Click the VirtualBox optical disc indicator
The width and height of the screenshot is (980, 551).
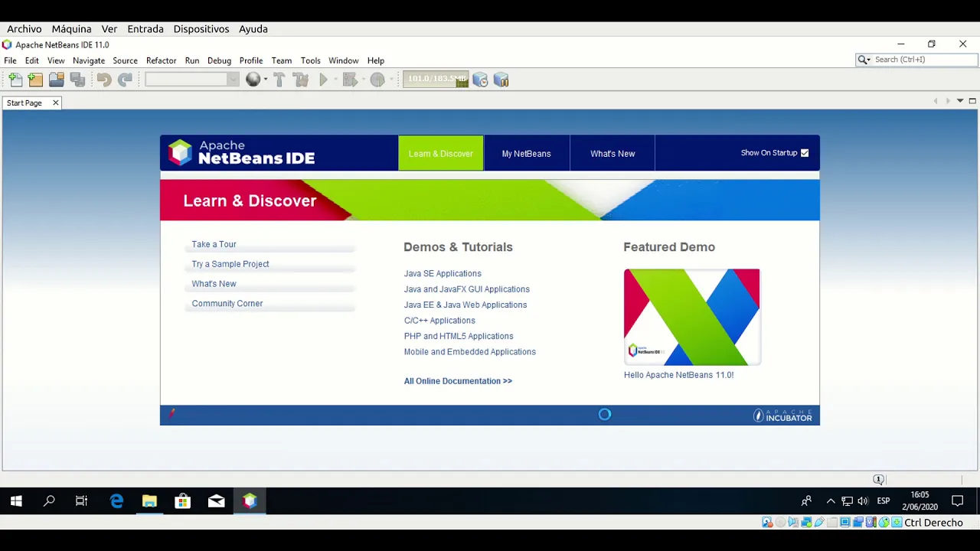click(780, 523)
